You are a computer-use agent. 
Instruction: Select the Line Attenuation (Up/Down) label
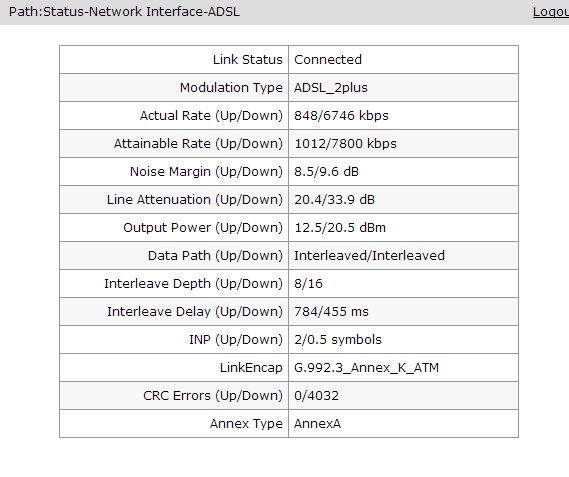[x=195, y=199]
